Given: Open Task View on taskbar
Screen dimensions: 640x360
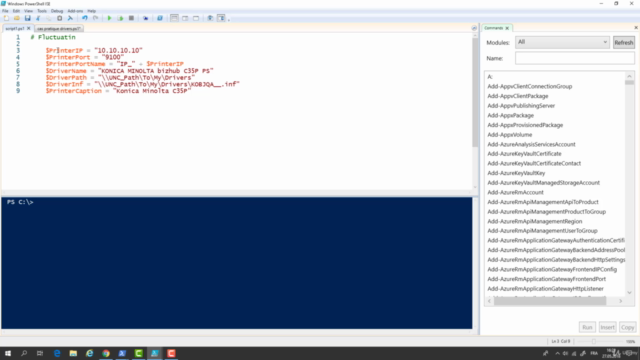Looking at the screenshot, I should pos(40,353).
